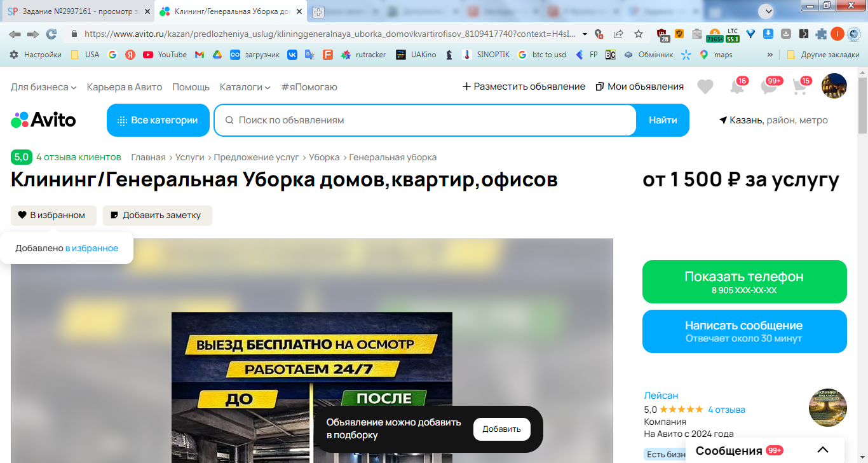Image resolution: width=868 pixels, height=463 pixels.
Task: Open messages chat icon with 99+ badge
Action: point(770,87)
